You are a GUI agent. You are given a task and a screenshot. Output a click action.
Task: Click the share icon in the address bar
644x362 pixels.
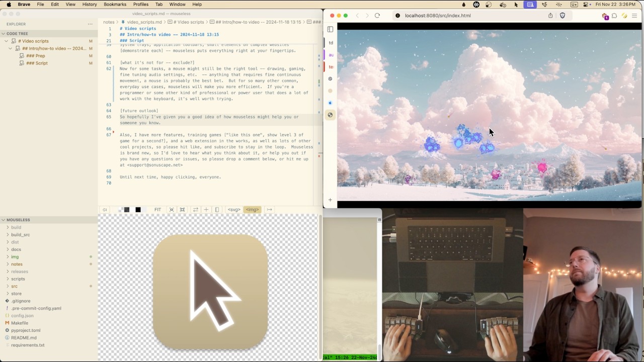[x=550, y=16]
